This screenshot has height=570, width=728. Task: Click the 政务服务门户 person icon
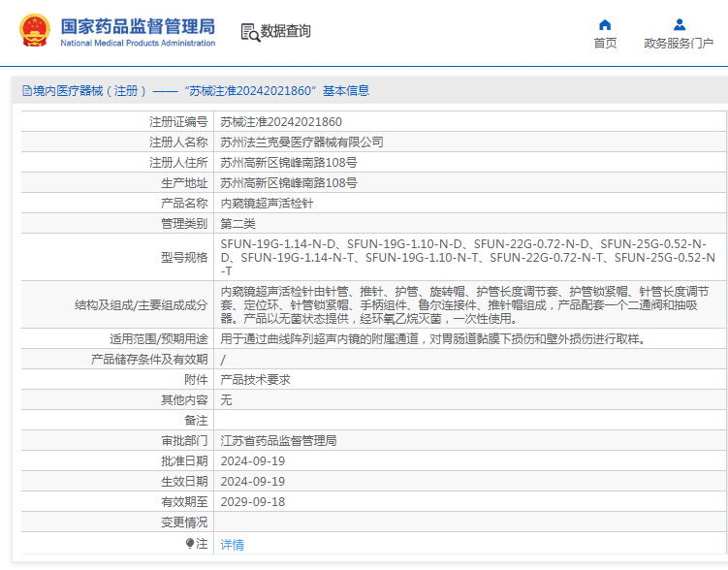click(x=680, y=24)
